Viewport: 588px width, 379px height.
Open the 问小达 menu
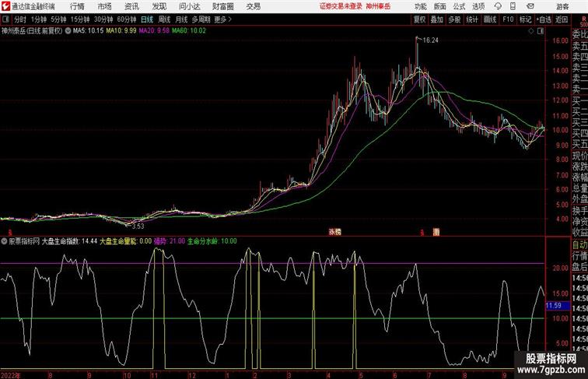189,6
